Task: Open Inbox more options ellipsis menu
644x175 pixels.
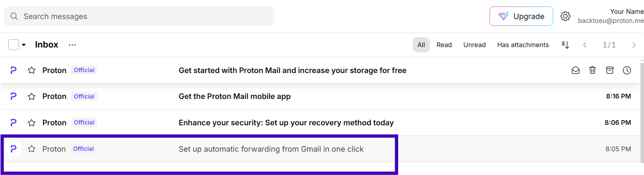Action: click(x=72, y=45)
